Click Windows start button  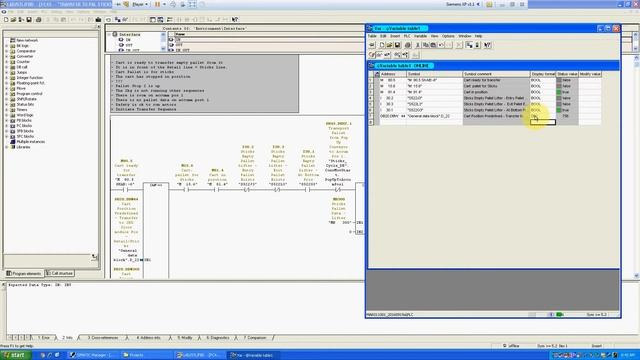[x=16, y=355]
